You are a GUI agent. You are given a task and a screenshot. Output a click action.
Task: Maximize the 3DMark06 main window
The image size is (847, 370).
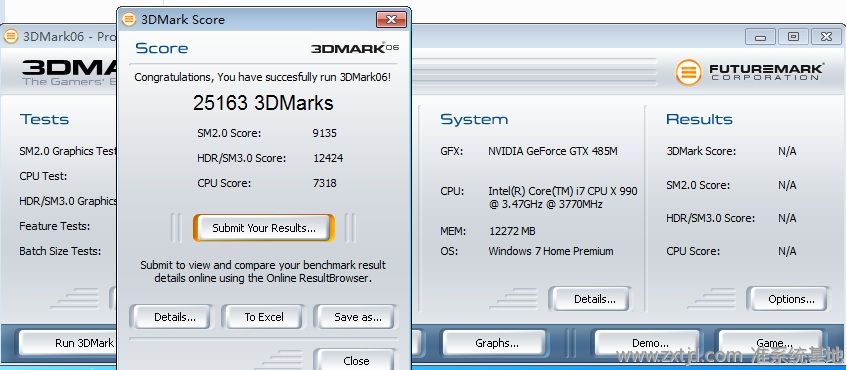[x=793, y=37]
